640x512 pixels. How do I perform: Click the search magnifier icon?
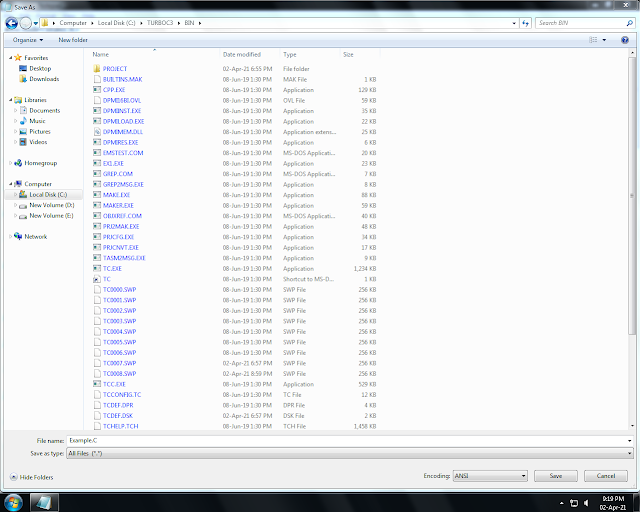point(629,23)
